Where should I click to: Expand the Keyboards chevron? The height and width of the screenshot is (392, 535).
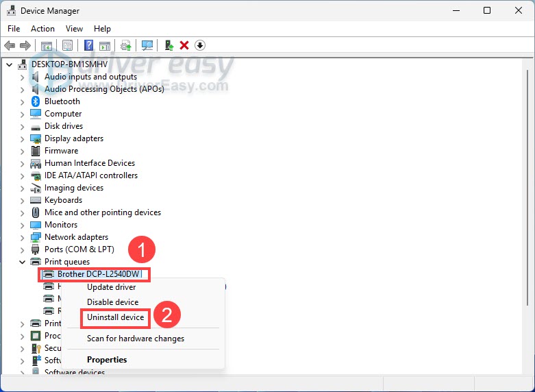(22, 200)
